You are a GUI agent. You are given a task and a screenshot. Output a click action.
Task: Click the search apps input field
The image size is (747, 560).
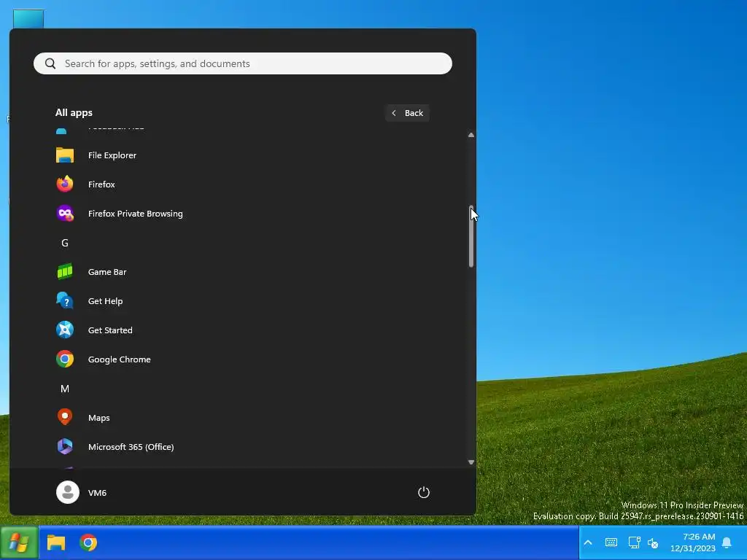[x=243, y=63]
